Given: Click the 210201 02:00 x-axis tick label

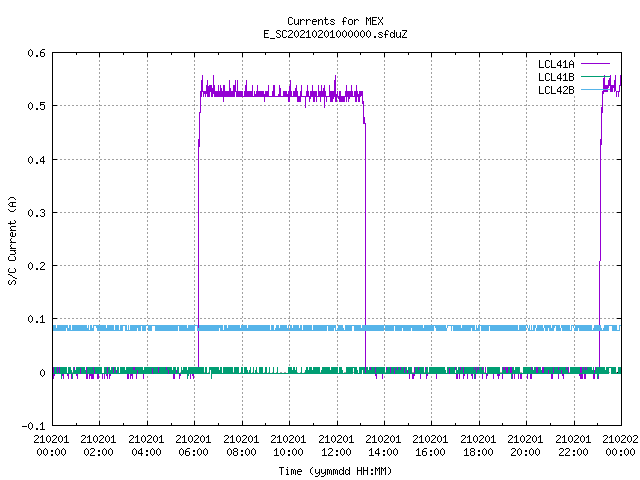Looking at the screenshot, I should coord(98,446).
